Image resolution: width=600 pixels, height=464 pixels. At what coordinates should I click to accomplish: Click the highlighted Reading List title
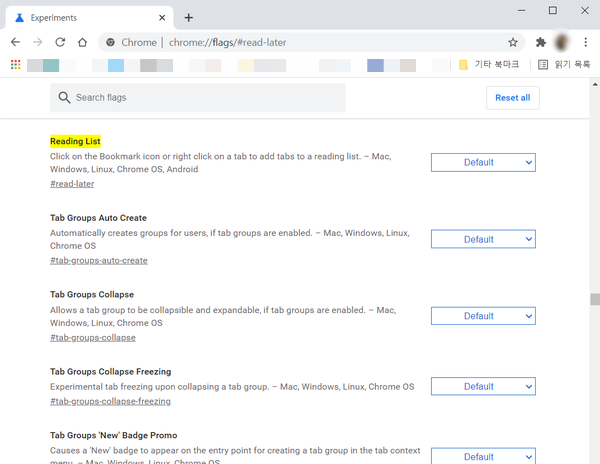(x=75, y=141)
